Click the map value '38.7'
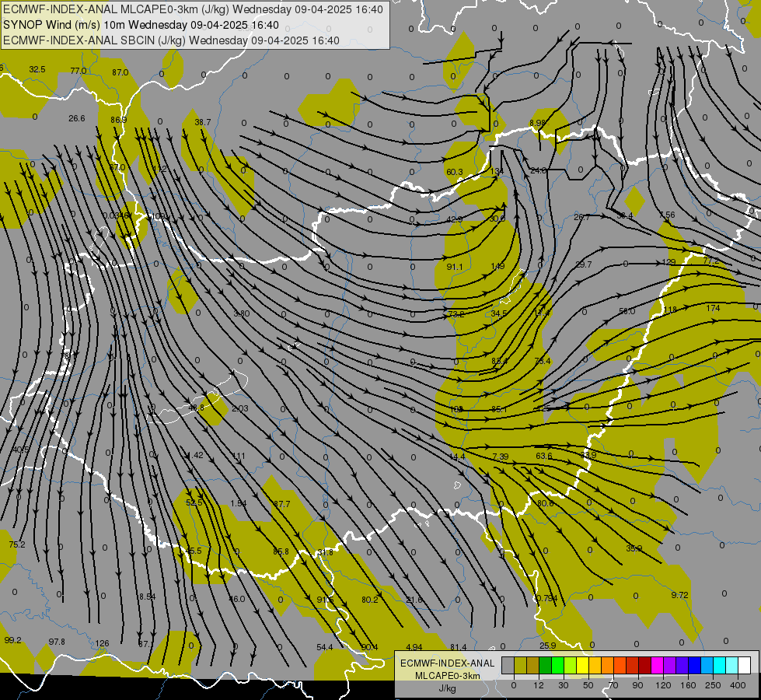 pos(202,122)
